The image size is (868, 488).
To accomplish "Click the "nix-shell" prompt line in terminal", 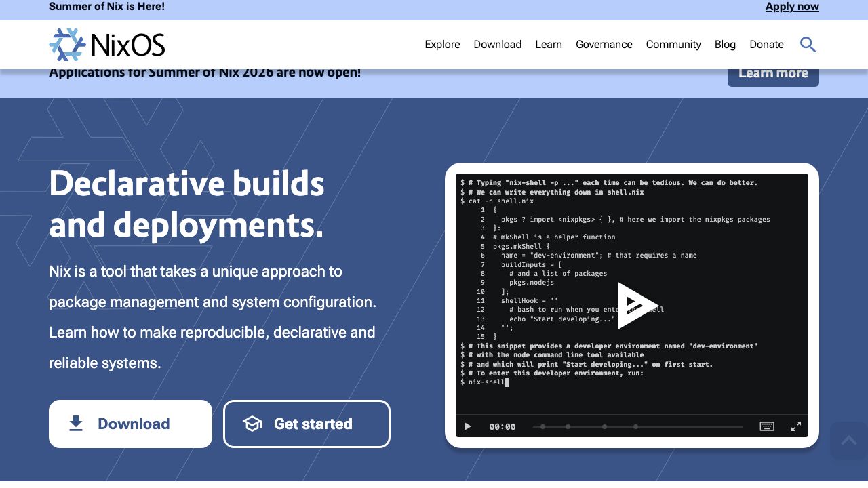I will click(484, 382).
